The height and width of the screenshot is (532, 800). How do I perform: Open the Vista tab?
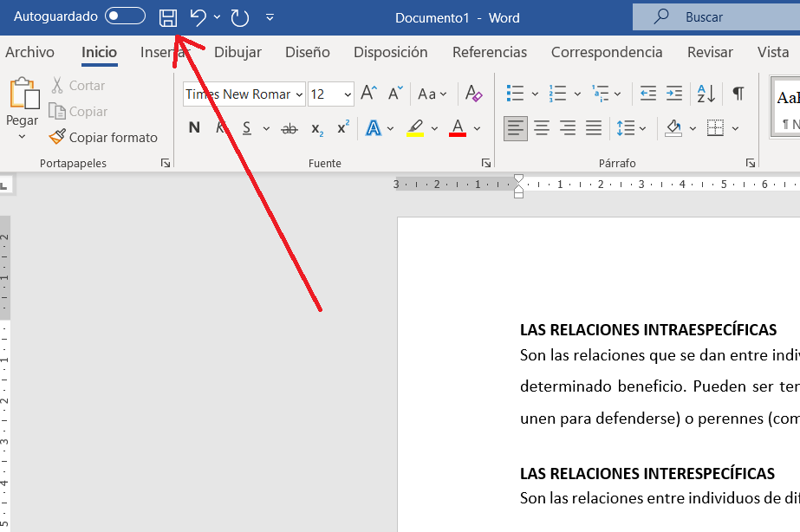773,52
